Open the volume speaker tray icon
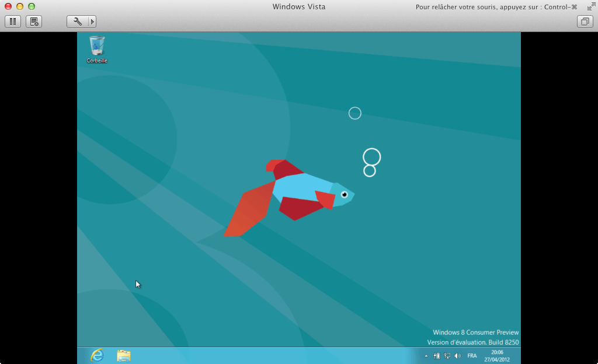 point(458,356)
